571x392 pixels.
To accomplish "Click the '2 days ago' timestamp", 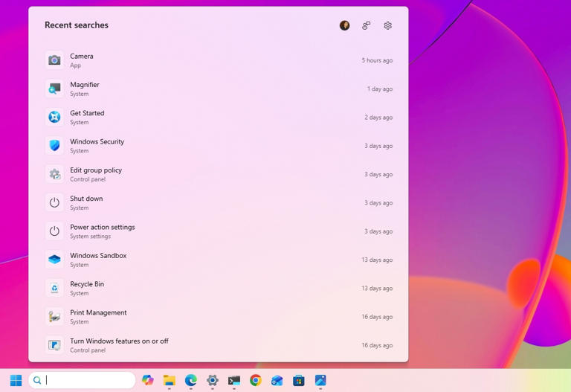I will click(x=378, y=118).
